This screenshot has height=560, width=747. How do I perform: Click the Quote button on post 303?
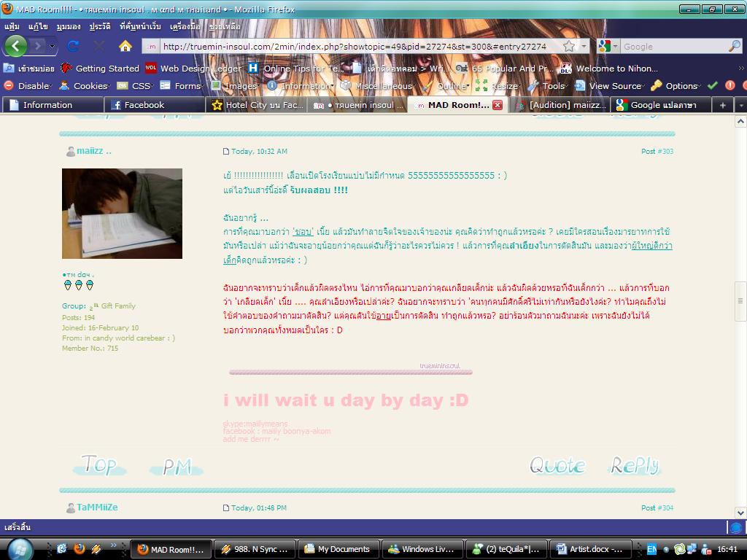(557, 465)
